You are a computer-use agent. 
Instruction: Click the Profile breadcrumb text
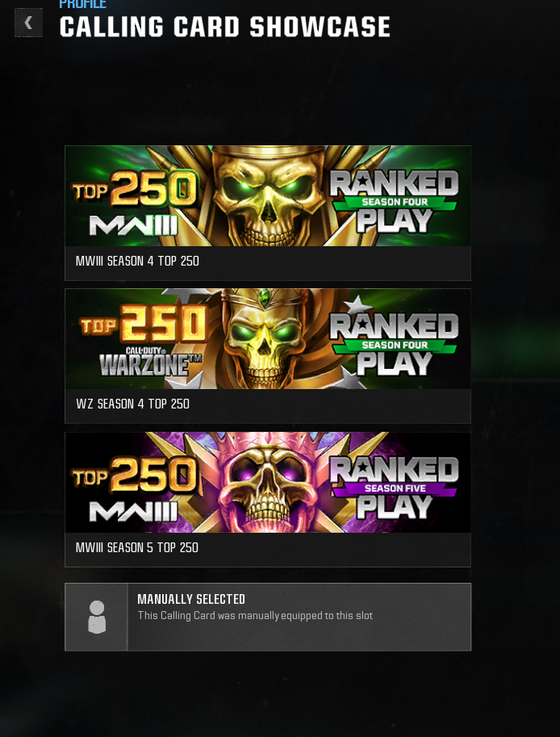pyautogui.click(x=82, y=5)
